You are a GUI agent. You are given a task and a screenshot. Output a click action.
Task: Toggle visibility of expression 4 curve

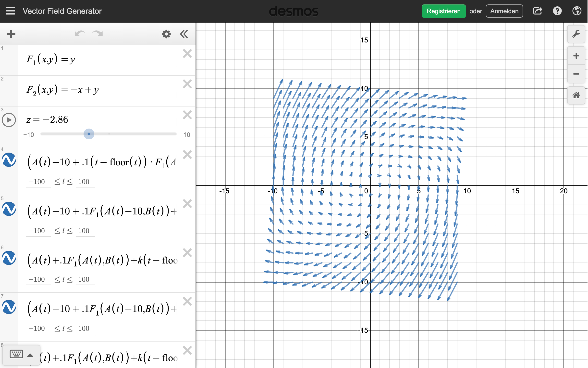pyautogui.click(x=9, y=160)
